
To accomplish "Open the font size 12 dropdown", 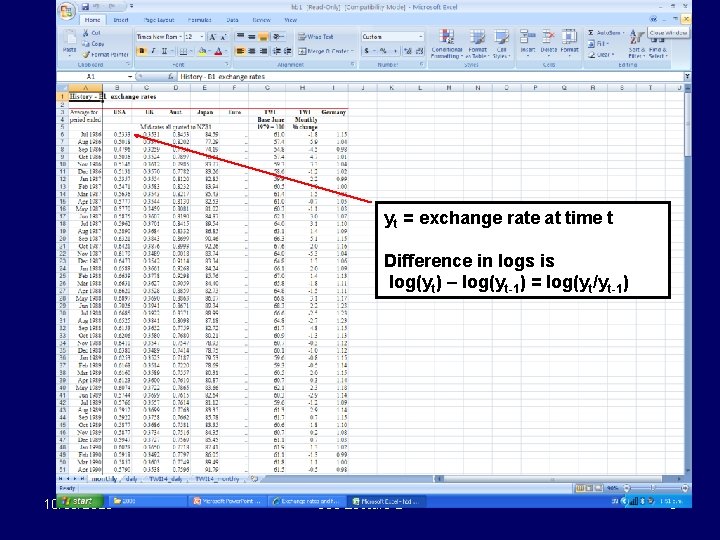I will pyautogui.click(x=202, y=37).
